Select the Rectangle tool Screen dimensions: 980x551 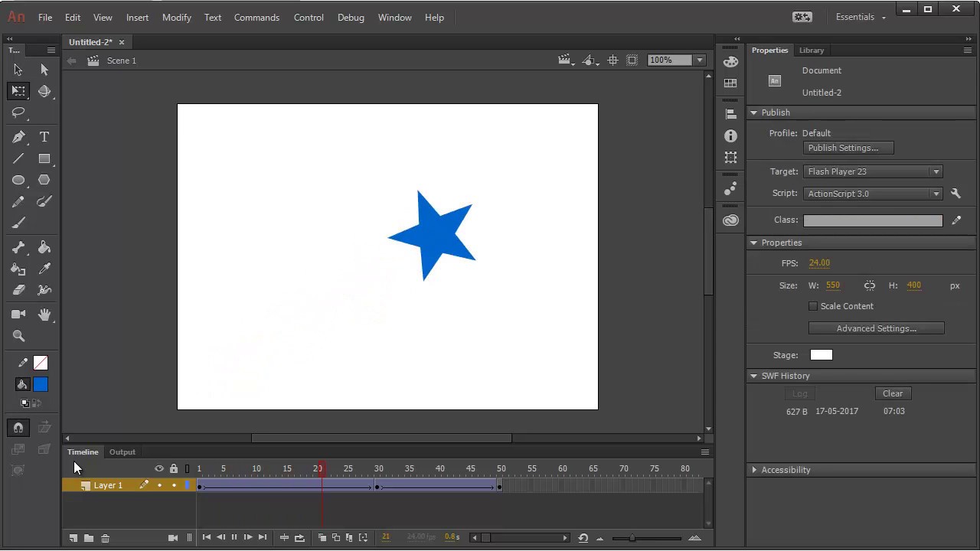click(44, 158)
